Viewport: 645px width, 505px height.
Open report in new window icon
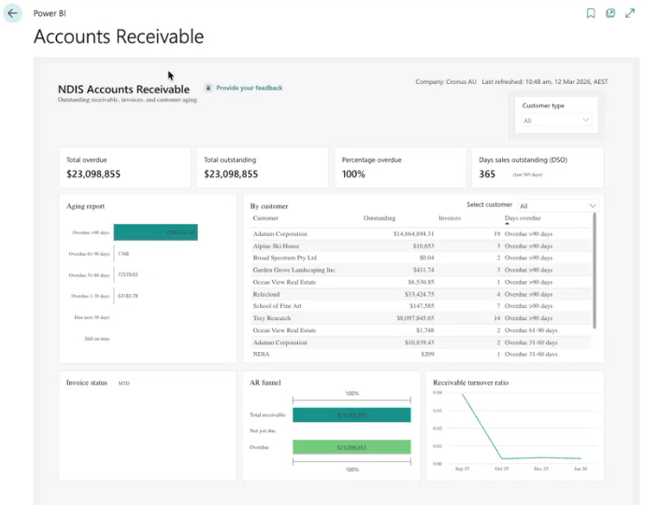click(610, 14)
